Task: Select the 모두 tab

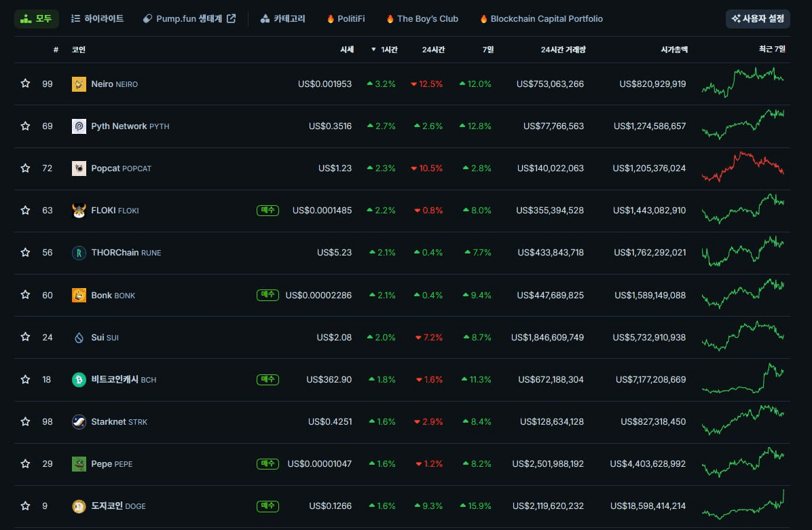Action: (36, 18)
